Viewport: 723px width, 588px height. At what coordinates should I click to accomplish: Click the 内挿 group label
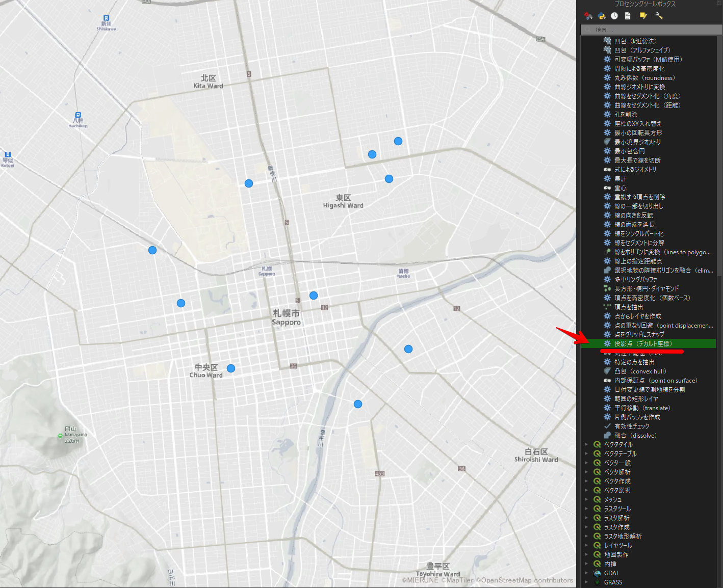click(x=610, y=564)
